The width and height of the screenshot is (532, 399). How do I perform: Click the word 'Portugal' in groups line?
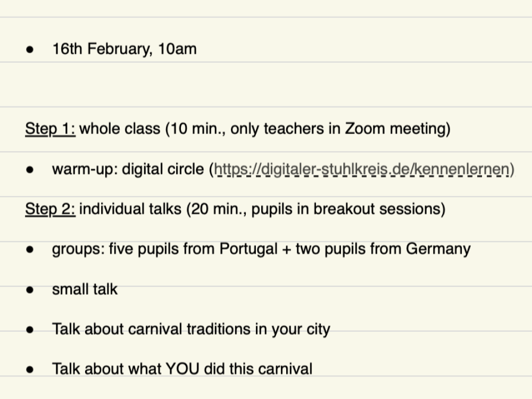pyautogui.click(x=248, y=249)
